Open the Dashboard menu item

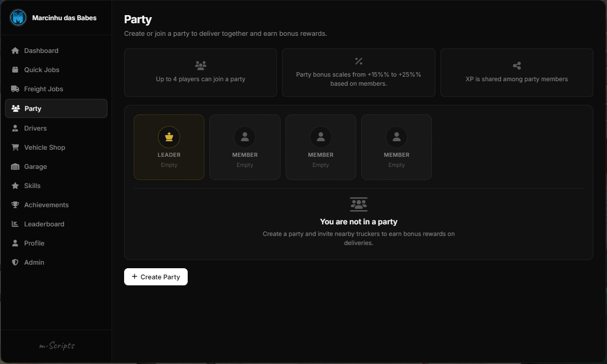56,50
